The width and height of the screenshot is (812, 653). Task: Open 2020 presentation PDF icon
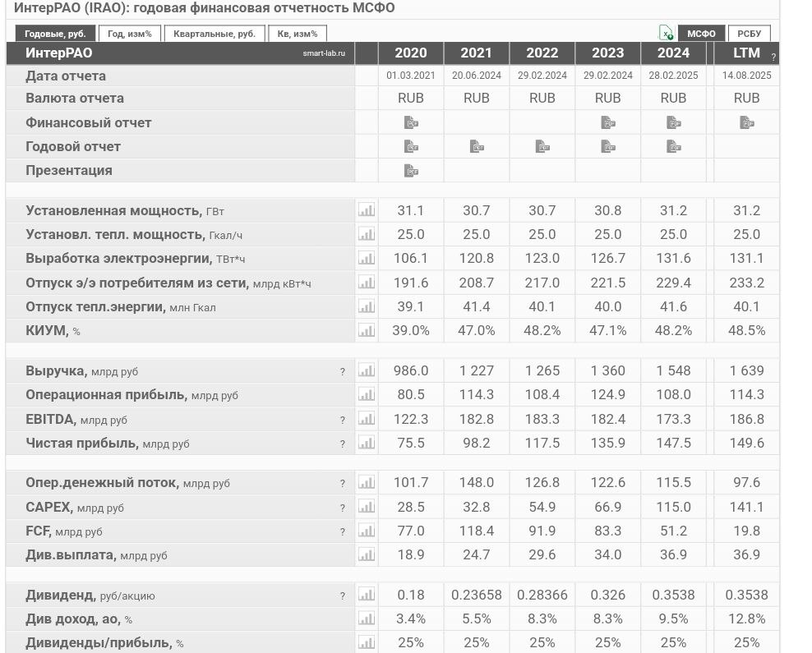pos(411,171)
